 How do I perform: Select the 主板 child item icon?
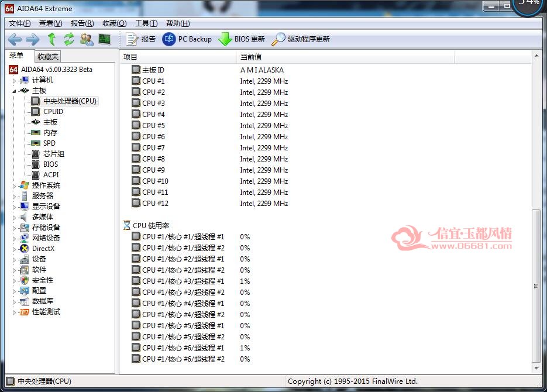pos(35,122)
